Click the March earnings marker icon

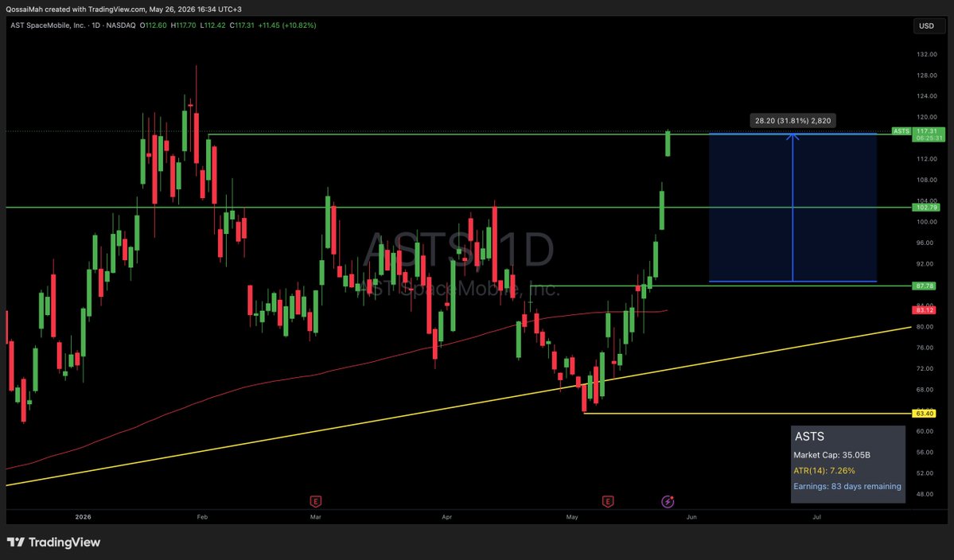click(x=315, y=502)
